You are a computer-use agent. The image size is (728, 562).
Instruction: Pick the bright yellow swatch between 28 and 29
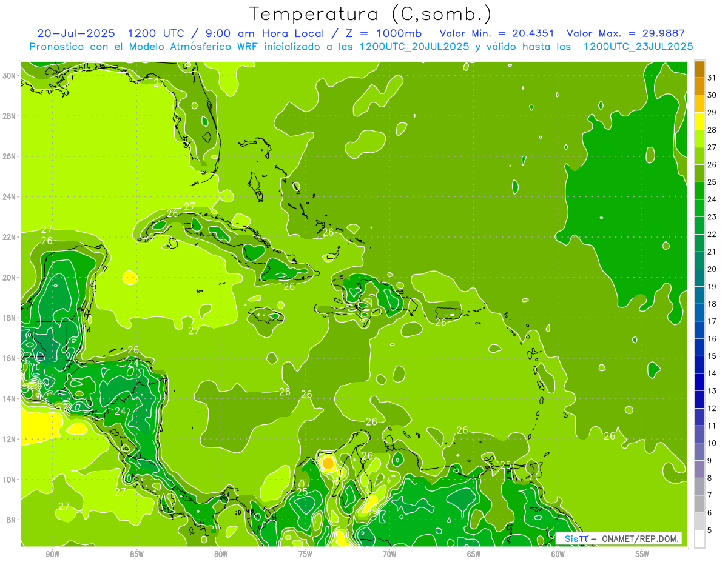tap(699, 121)
